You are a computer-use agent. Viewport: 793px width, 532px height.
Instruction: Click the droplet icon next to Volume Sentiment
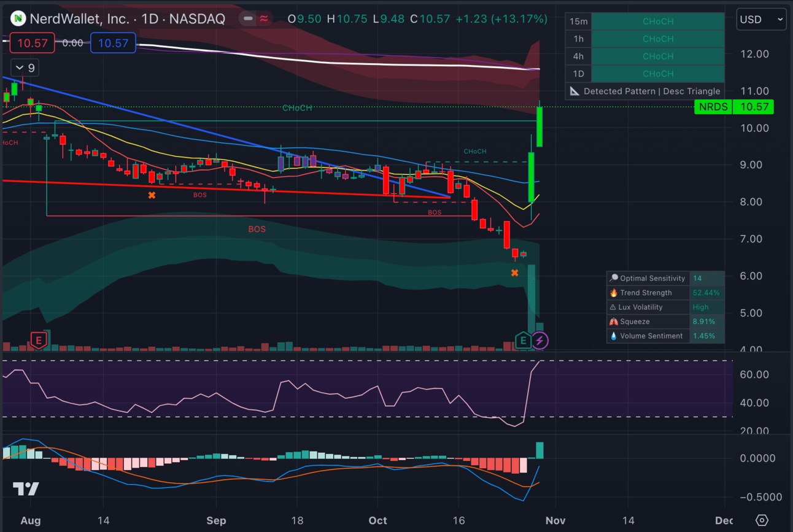coord(614,336)
